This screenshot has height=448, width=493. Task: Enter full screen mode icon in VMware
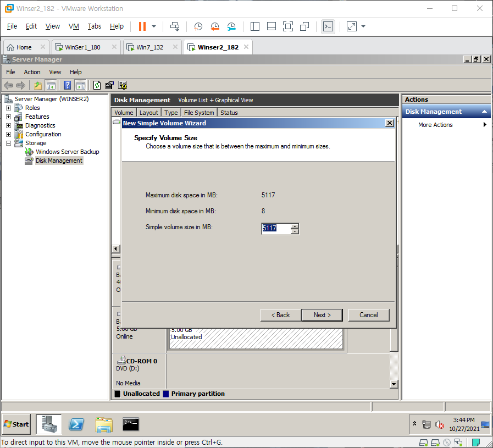tap(287, 26)
